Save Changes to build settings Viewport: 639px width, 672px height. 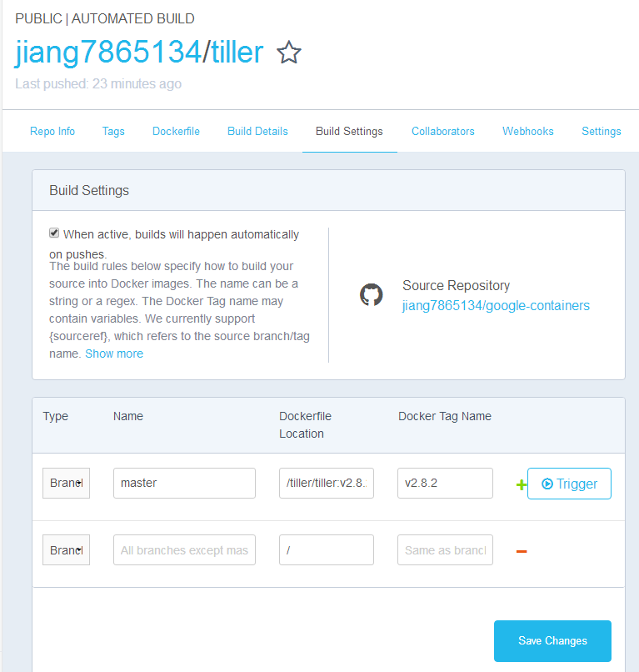pyautogui.click(x=552, y=640)
